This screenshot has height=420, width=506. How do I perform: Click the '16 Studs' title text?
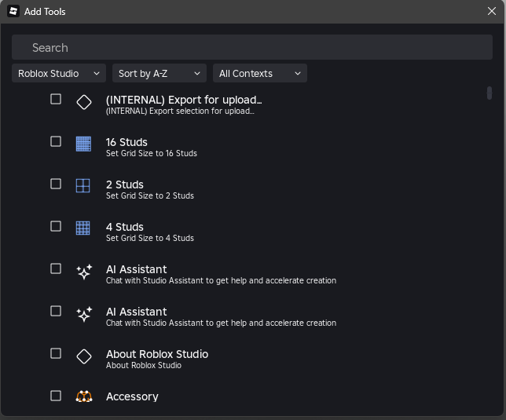(x=126, y=142)
